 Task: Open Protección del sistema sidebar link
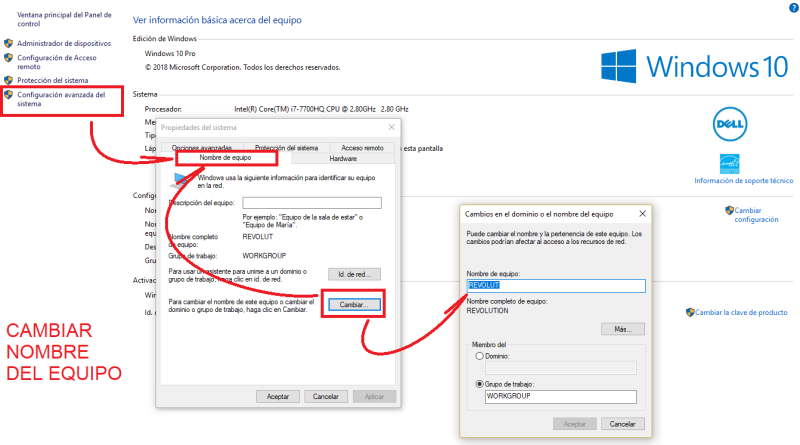point(53,80)
